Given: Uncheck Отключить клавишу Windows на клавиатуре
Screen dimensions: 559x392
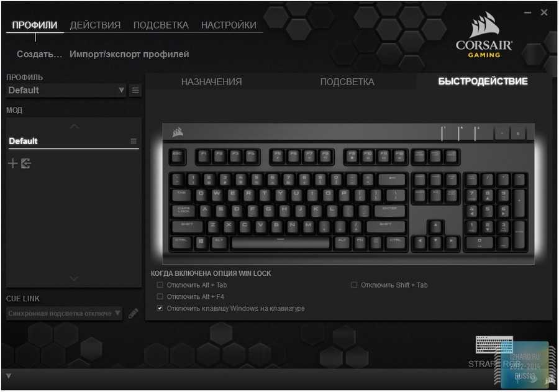Looking at the screenshot, I should click(x=160, y=308).
